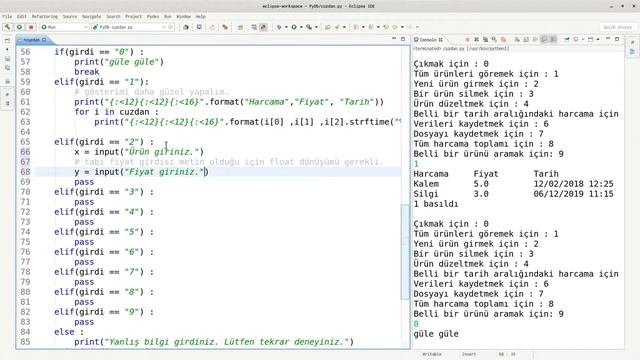Click line number 68 in editor gutter
The height and width of the screenshot is (360, 640).
click(25, 172)
